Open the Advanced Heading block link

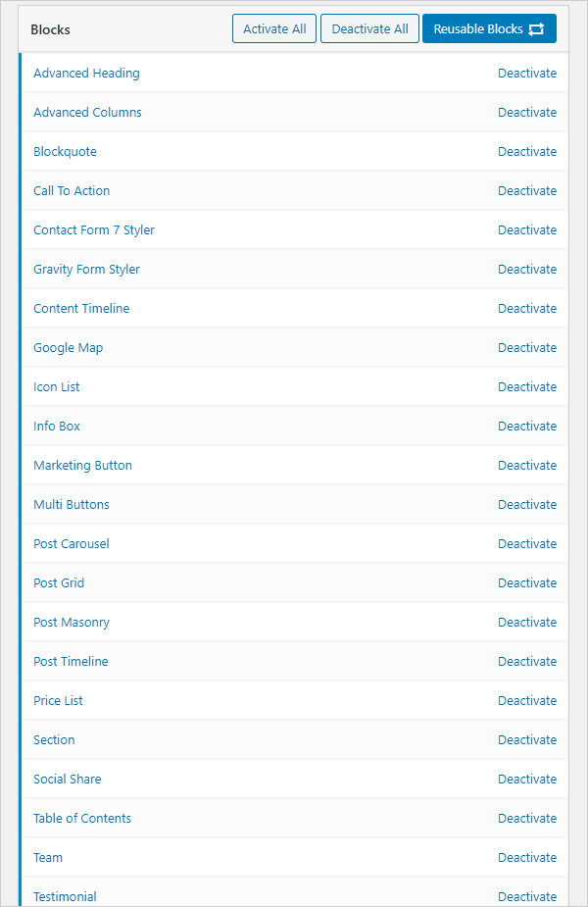pyautogui.click(x=86, y=74)
